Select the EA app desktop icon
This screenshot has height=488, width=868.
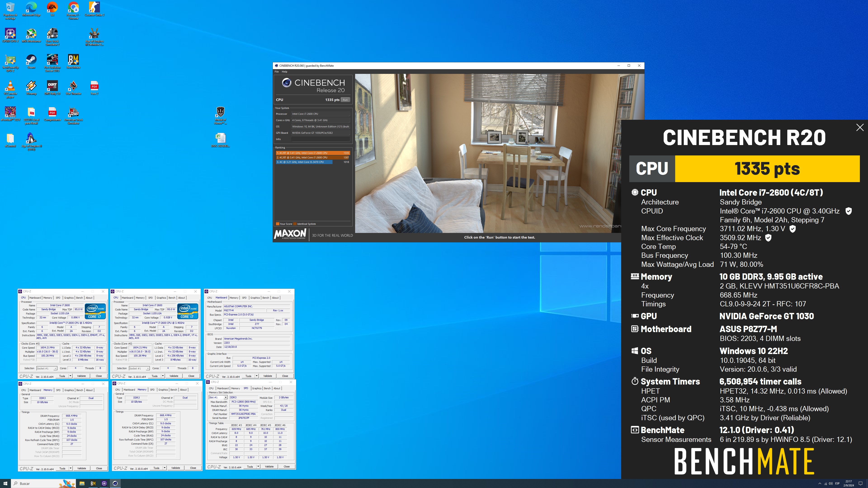(52, 9)
